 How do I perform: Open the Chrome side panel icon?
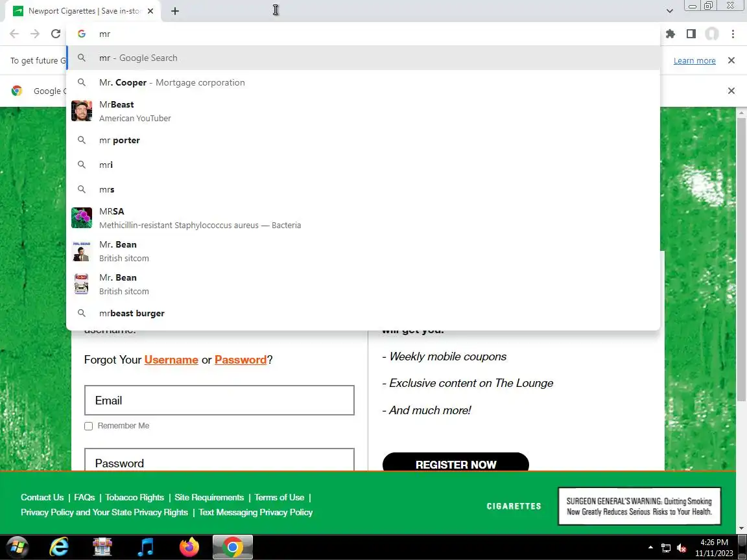(x=691, y=34)
